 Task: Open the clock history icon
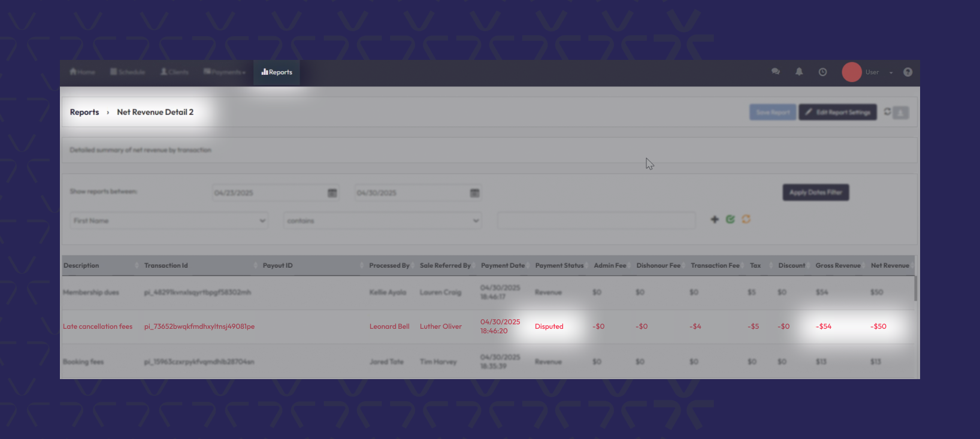click(822, 72)
